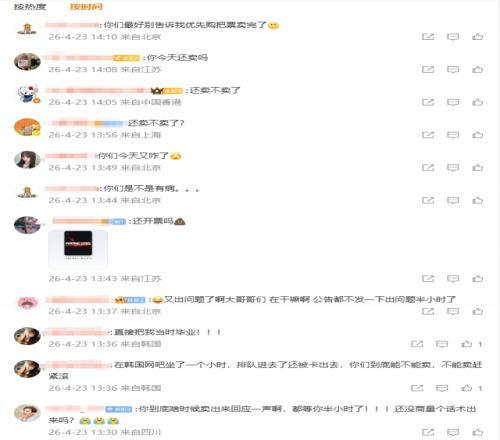Open the username of the 还卖不卖了？ Shanghai commenter
Viewport: 500px width, 440px height.
[x=69, y=123]
